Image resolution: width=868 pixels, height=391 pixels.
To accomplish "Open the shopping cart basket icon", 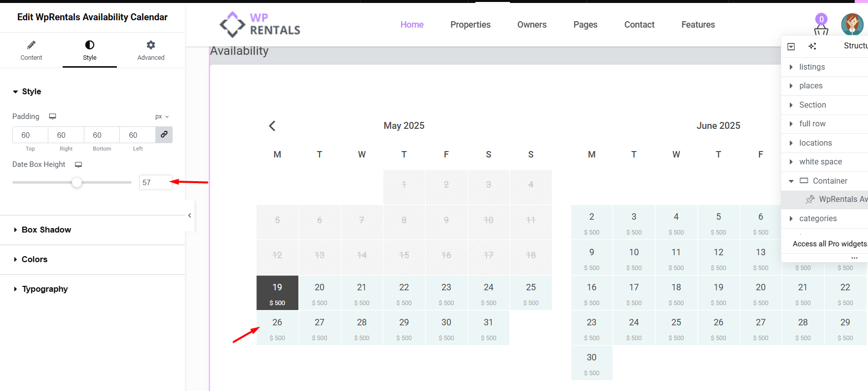I will [821, 31].
